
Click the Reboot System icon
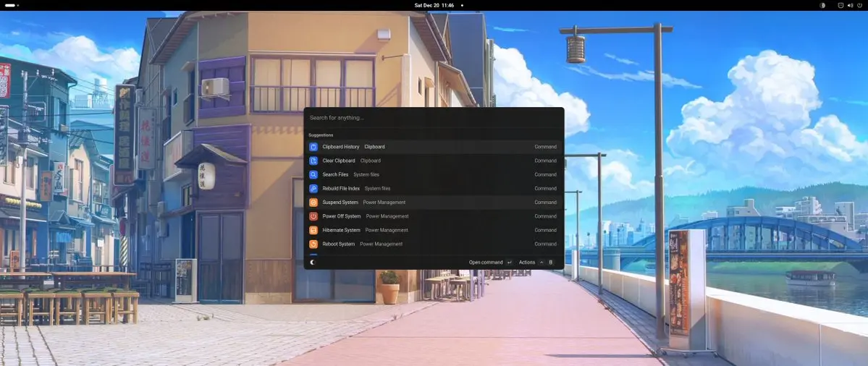pyautogui.click(x=313, y=244)
